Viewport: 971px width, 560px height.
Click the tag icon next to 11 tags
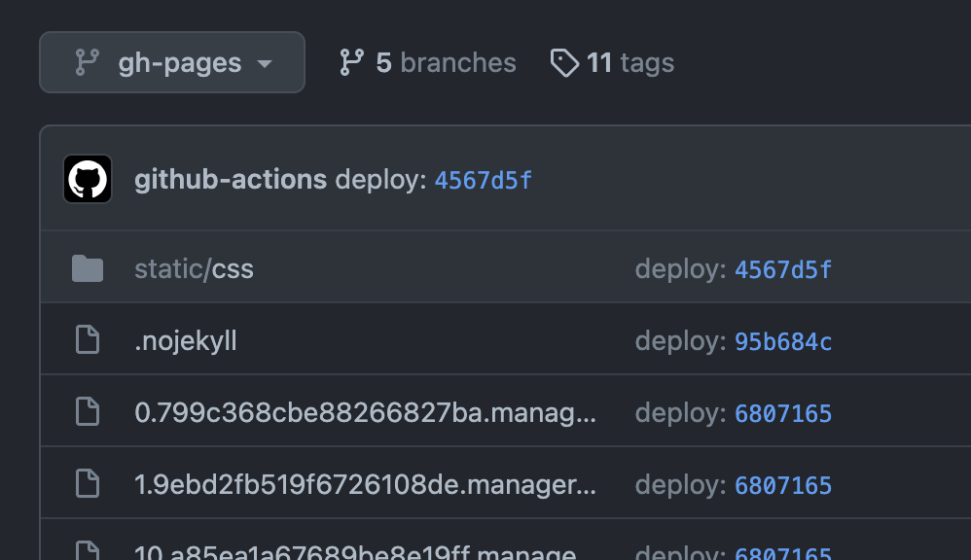tap(564, 62)
